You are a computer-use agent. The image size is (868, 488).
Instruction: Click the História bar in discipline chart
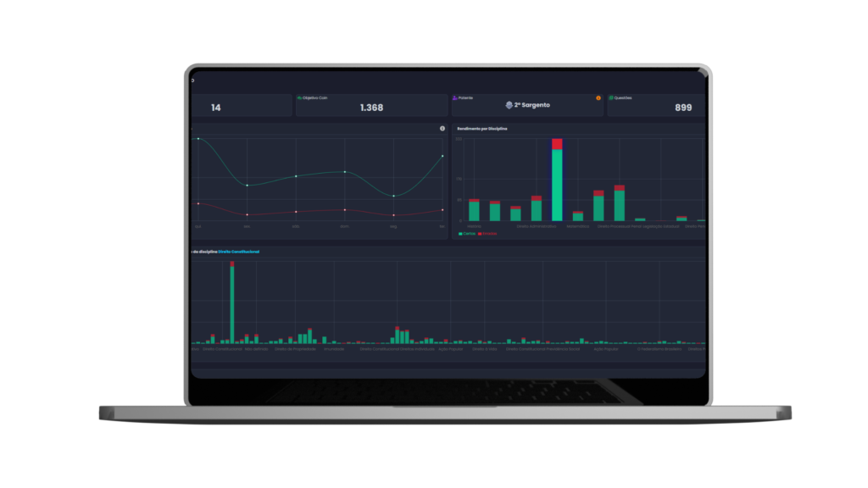point(474,210)
